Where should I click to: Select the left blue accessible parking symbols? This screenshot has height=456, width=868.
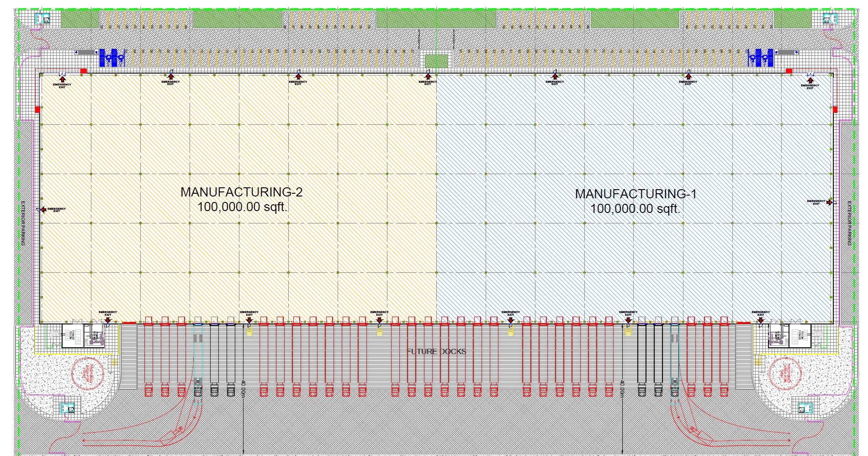(112, 57)
